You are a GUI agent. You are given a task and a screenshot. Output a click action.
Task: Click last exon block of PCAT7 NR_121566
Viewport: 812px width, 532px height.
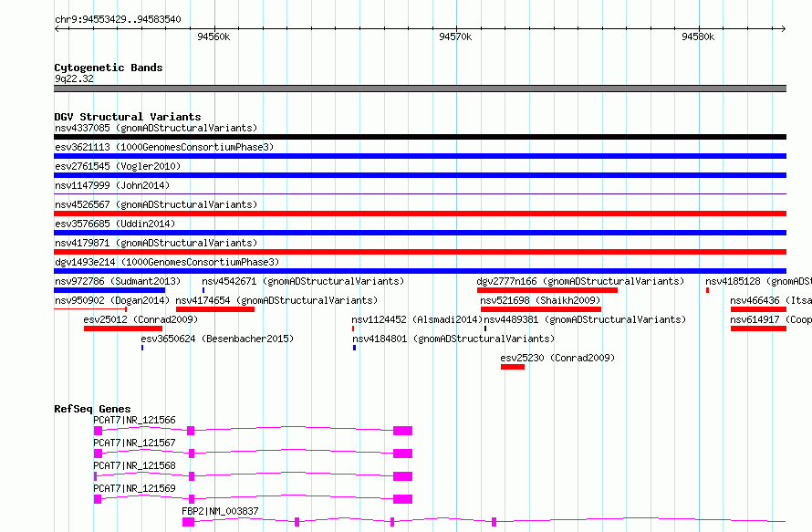[403, 431]
